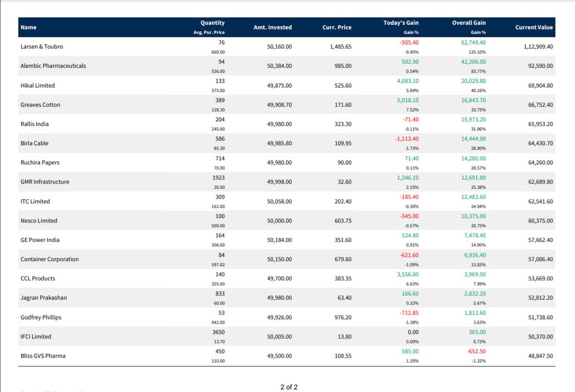
Task: Click the Overall Gain column header
Action: 469,23
